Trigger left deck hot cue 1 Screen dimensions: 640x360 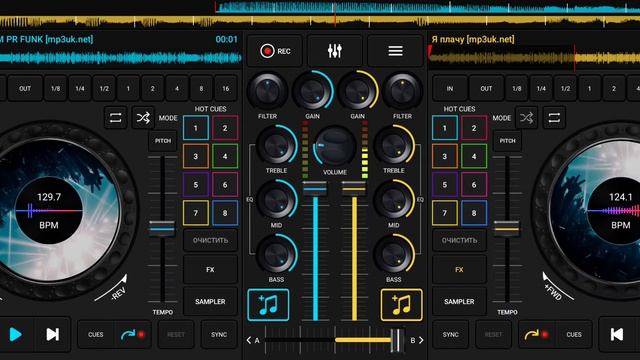point(196,128)
